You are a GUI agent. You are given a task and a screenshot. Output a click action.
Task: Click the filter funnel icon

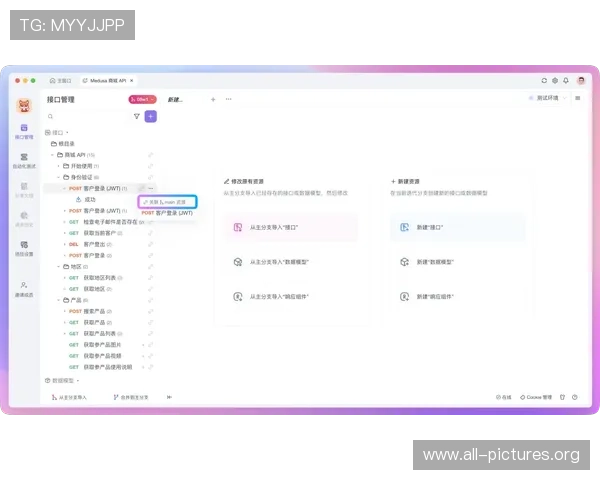[x=137, y=116]
